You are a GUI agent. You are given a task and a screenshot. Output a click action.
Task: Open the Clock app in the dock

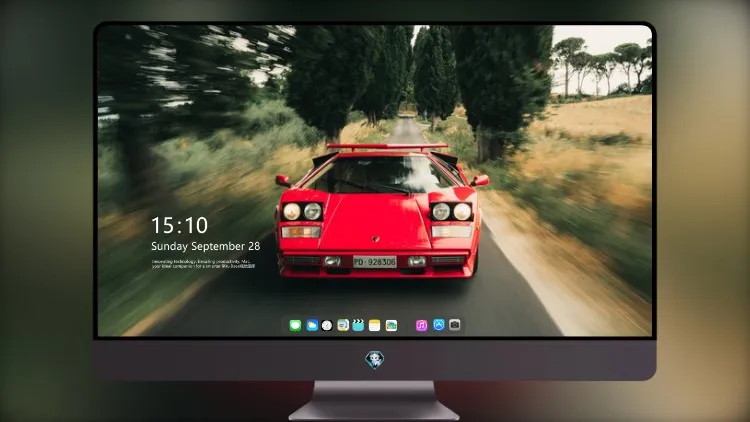[x=327, y=325]
